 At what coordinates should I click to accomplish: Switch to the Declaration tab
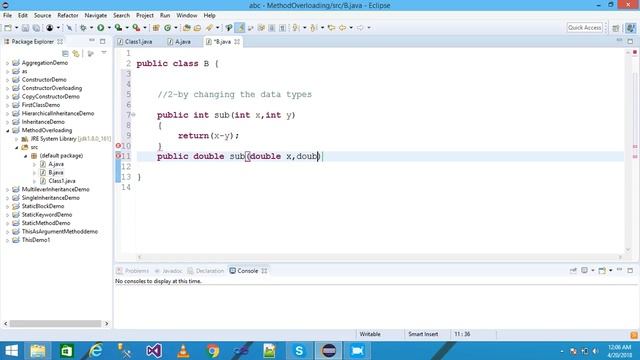(x=206, y=271)
